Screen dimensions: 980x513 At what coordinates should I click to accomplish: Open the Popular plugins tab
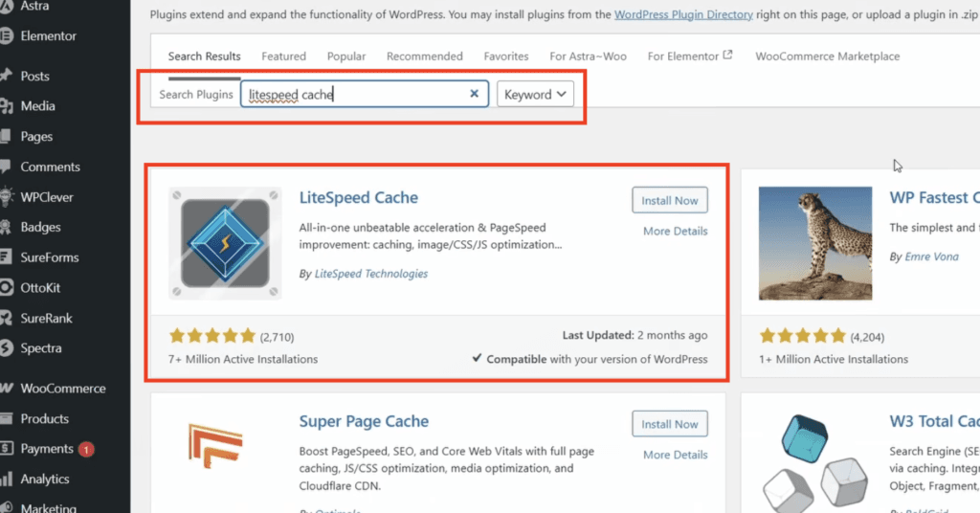click(346, 56)
